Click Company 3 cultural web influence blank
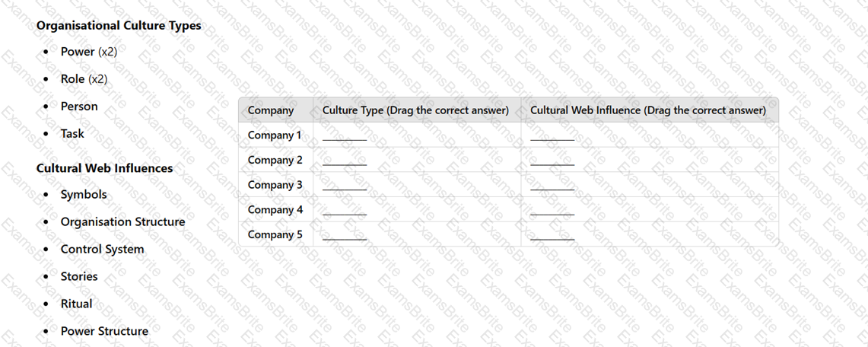The width and height of the screenshot is (868, 347). click(552, 188)
